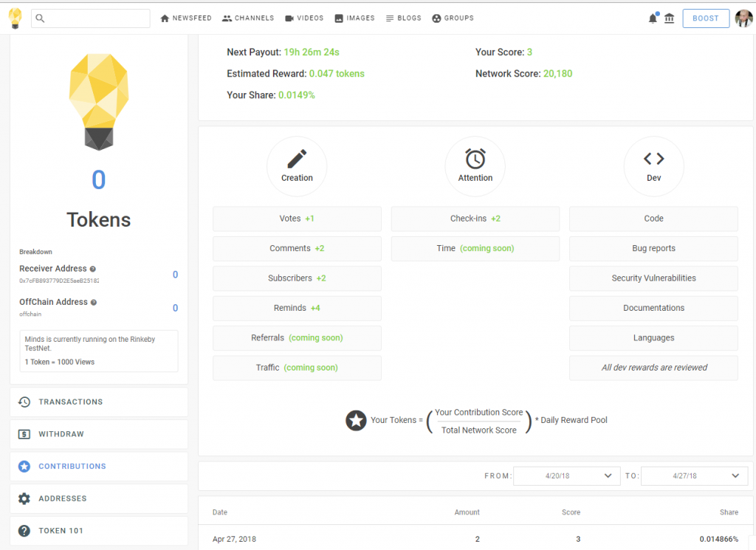756x550 pixels.
Task: Click the Votes +1 row
Action: coord(297,219)
